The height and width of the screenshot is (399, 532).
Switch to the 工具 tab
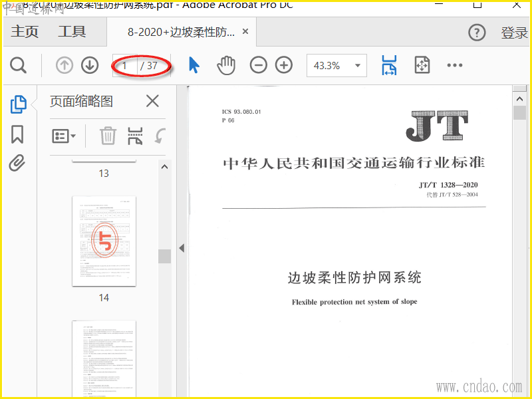coord(72,32)
